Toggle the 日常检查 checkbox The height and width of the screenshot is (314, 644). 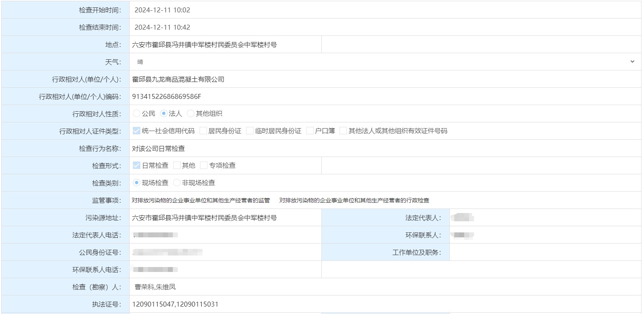[137, 166]
